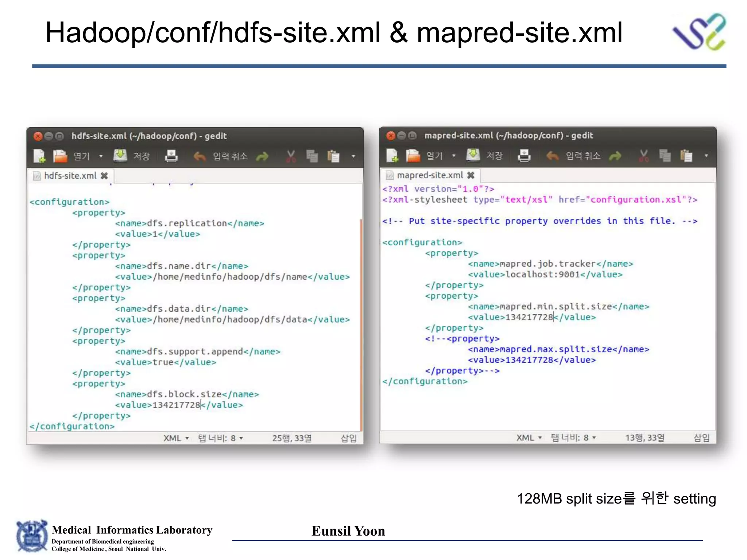Screen dimensions: 747x560
Task: Click Print icon in mapred-site.xml gedit window
Action: pyautogui.click(x=524, y=156)
